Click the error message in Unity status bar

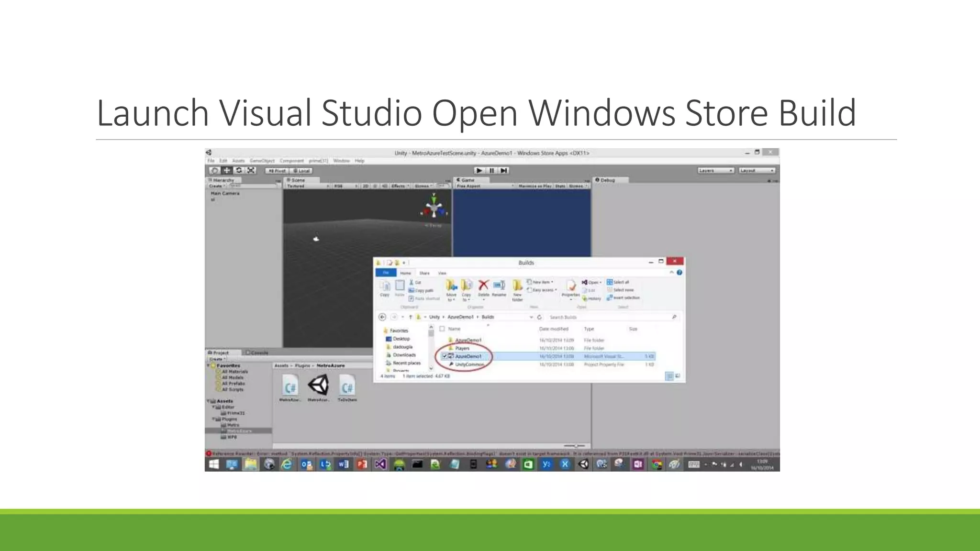492,453
